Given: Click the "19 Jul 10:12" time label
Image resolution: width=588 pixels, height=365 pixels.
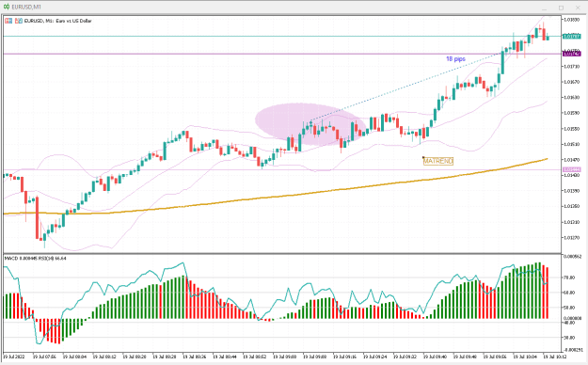Looking at the screenshot, I should coord(555,357).
